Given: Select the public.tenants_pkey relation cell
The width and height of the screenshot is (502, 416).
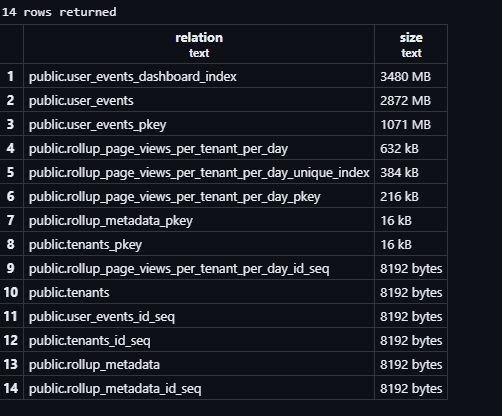Looking at the screenshot, I should 199,244.
